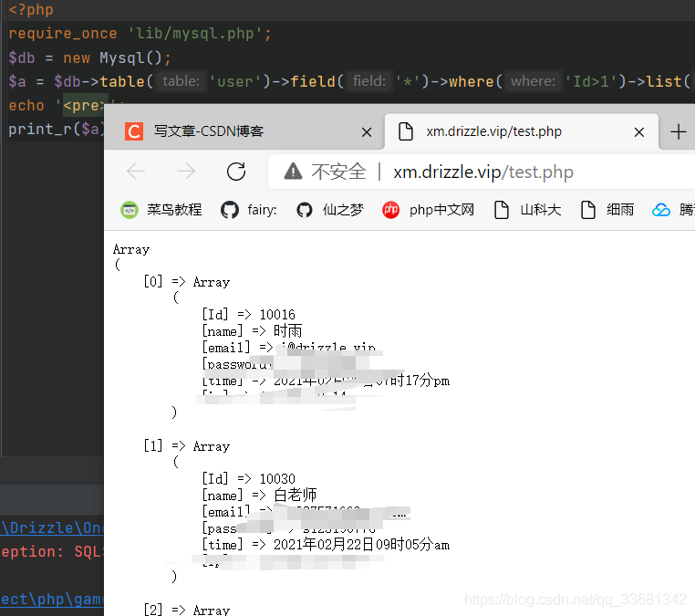Click the [0] => Array line
This screenshot has height=616, width=695.
[x=187, y=282]
